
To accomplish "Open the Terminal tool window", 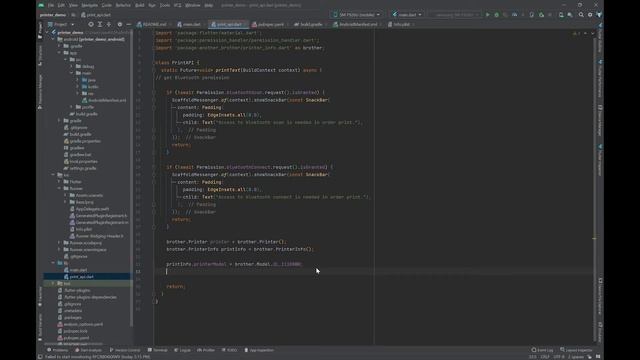I will [x=158, y=350].
